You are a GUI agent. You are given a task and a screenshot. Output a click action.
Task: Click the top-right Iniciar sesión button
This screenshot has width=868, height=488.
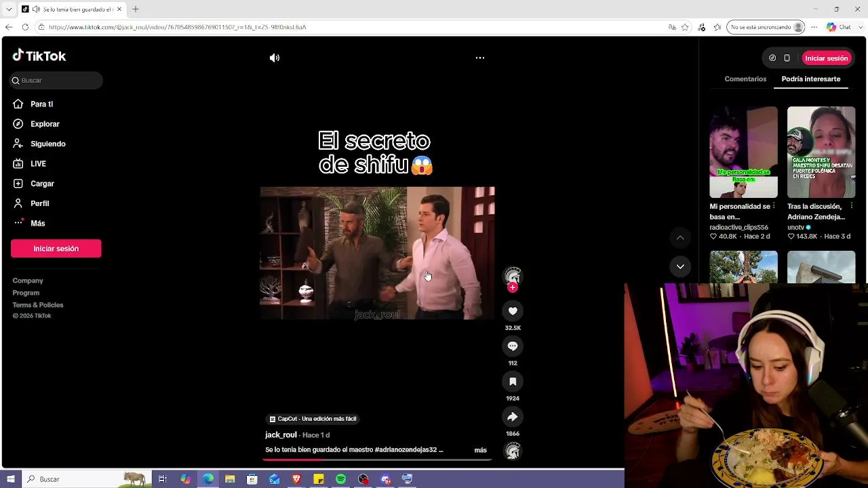click(x=827, y=58)
